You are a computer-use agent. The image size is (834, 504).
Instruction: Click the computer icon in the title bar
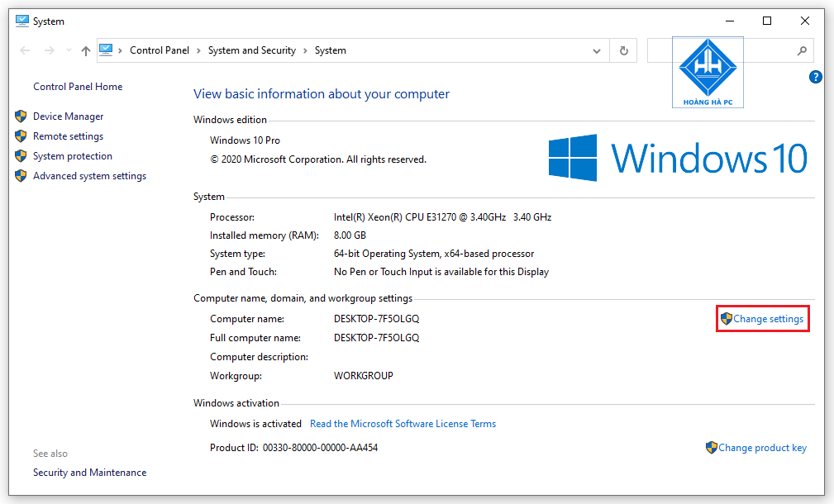(x=21, y=20)
